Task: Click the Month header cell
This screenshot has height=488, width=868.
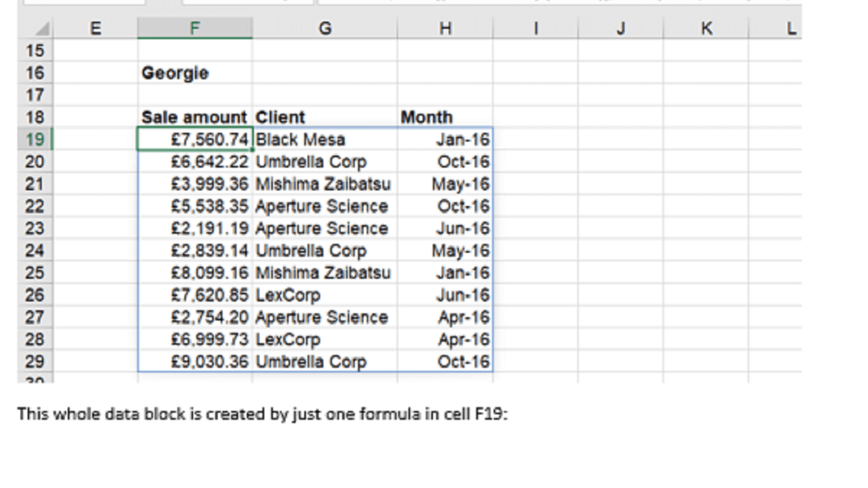Action: point(426,117)
